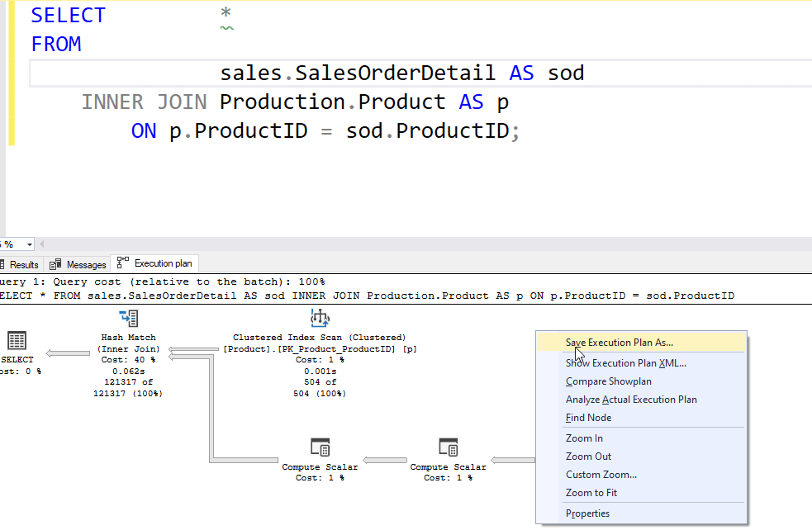Screen dimensions: 812x530
Task: Select Compare Showplan from context menu
Action: pyautogui.click(x=608, y=381)
